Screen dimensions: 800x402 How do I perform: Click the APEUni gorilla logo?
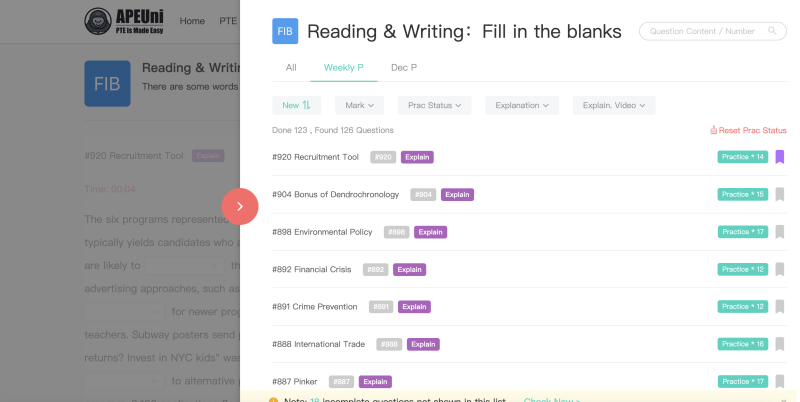click(x=98, y=21)
